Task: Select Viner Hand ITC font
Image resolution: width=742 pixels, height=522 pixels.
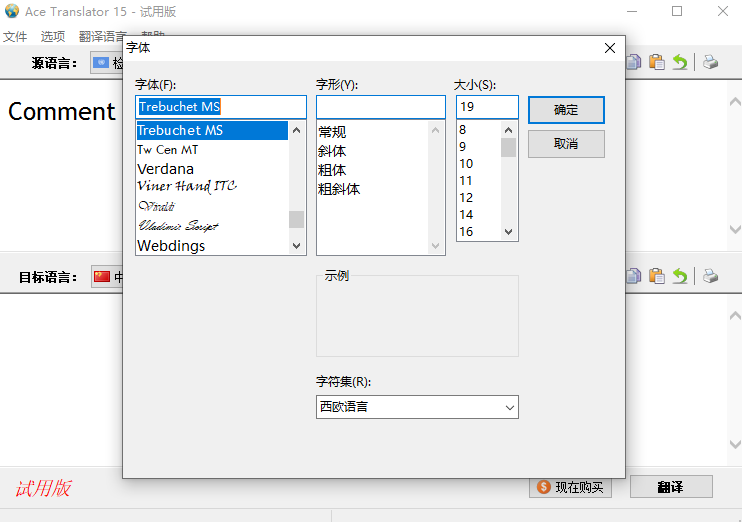Action: (212, 186)
